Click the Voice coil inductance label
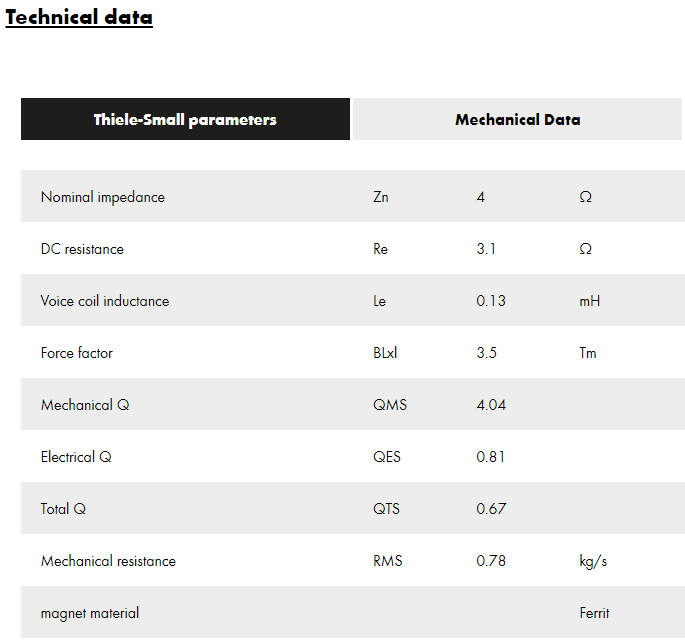The image size is (685, 643). 105,301
